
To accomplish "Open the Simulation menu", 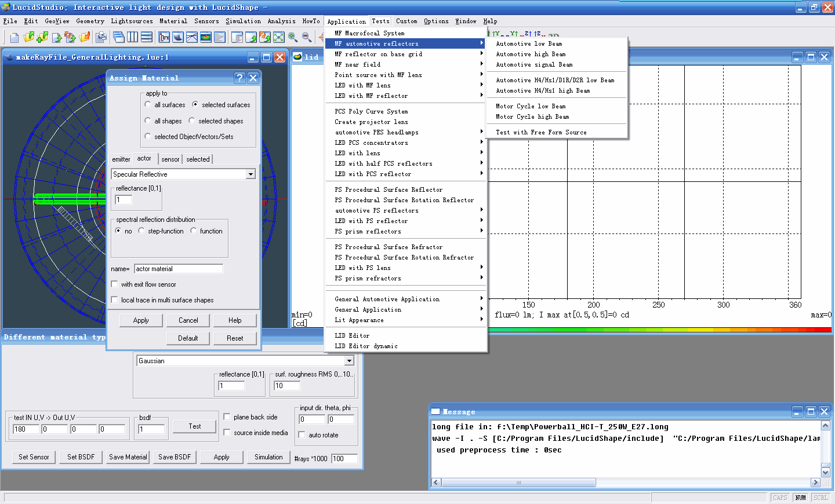I will [x=243, y=21].
